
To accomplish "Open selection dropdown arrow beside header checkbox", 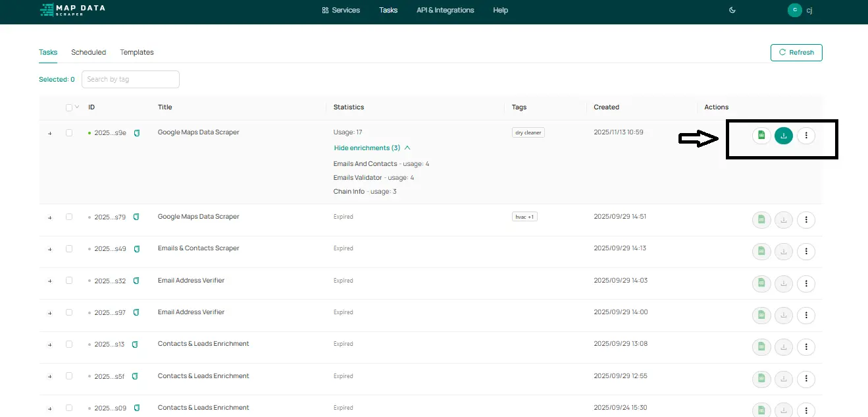I will (x=77, y=107).
